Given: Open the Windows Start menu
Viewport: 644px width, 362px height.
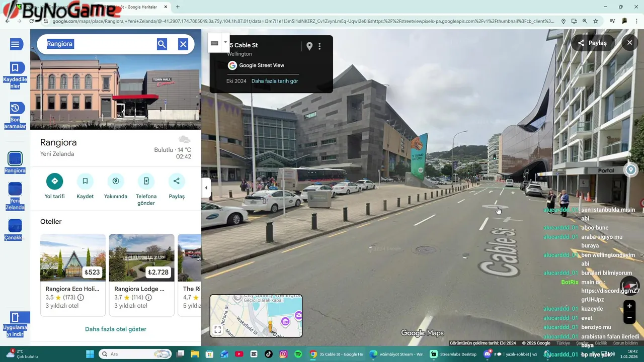Looking at the screenshot, I should click(x=90, y=354).
